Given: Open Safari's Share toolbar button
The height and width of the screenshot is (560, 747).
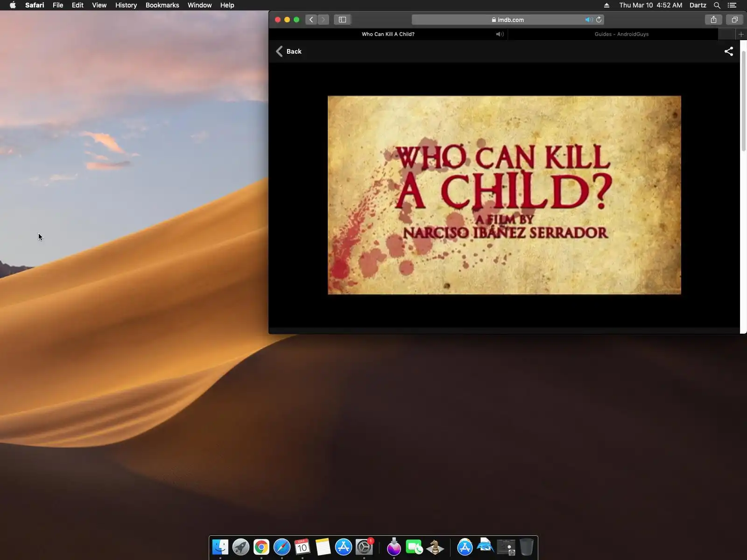Looking at the screenshot, I should (x=713, y=20).
